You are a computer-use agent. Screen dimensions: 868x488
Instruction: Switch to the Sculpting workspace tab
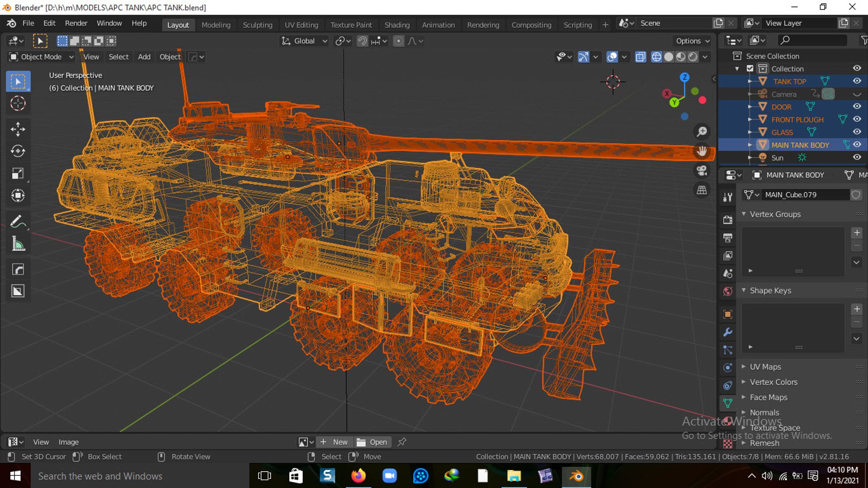pyautogui.click(x=257, y=25)
